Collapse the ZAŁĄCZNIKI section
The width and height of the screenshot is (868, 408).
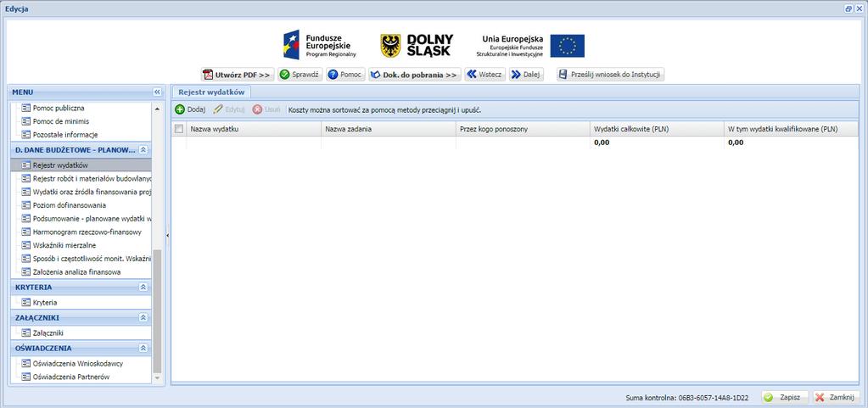click(x=143, y=318)
